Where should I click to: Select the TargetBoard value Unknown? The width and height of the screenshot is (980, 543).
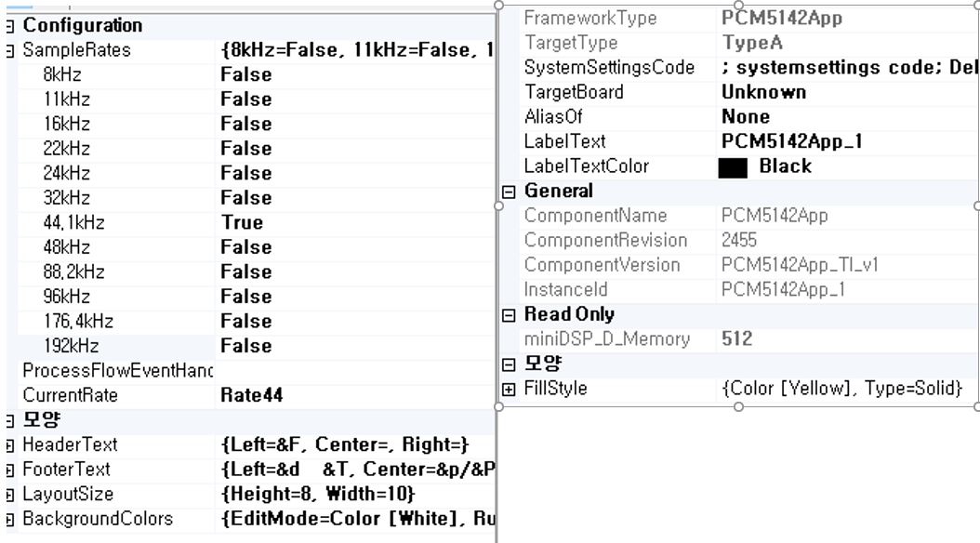tap(763, 92)
